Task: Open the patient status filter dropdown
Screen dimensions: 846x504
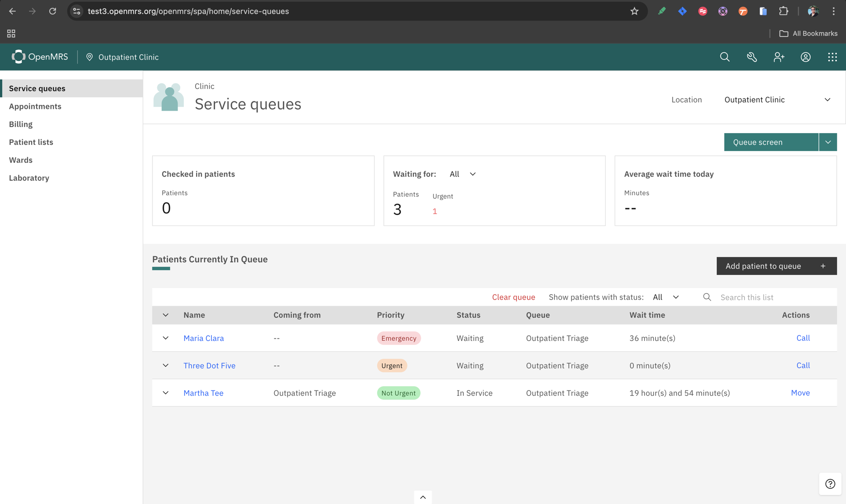Action: (x=666, y=297)
